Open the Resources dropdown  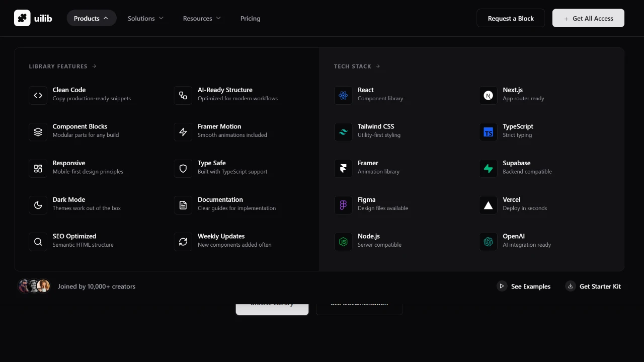[201, 18]
